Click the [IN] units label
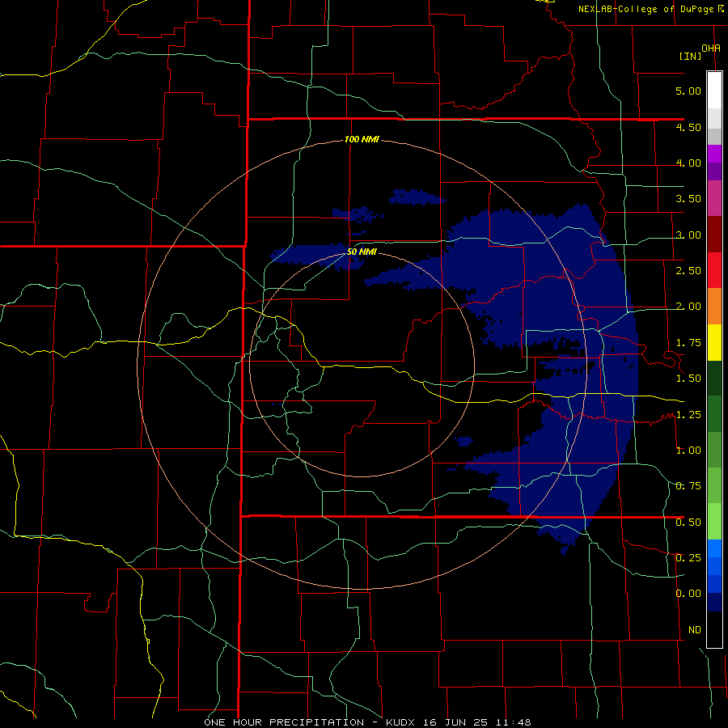The image size is (728, 728). pos(690,56)
